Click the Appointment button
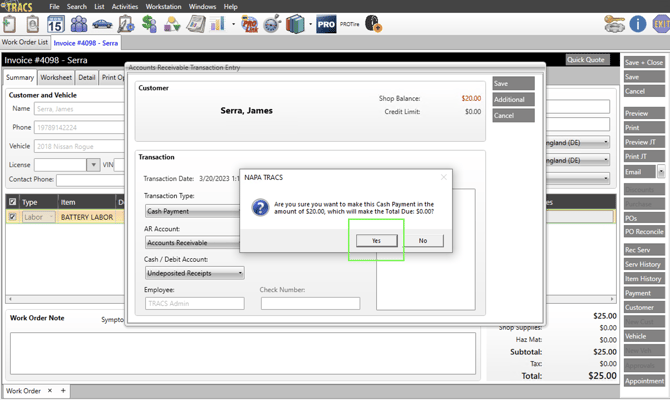Screen dimensions: 670x400 coord(644,381)
